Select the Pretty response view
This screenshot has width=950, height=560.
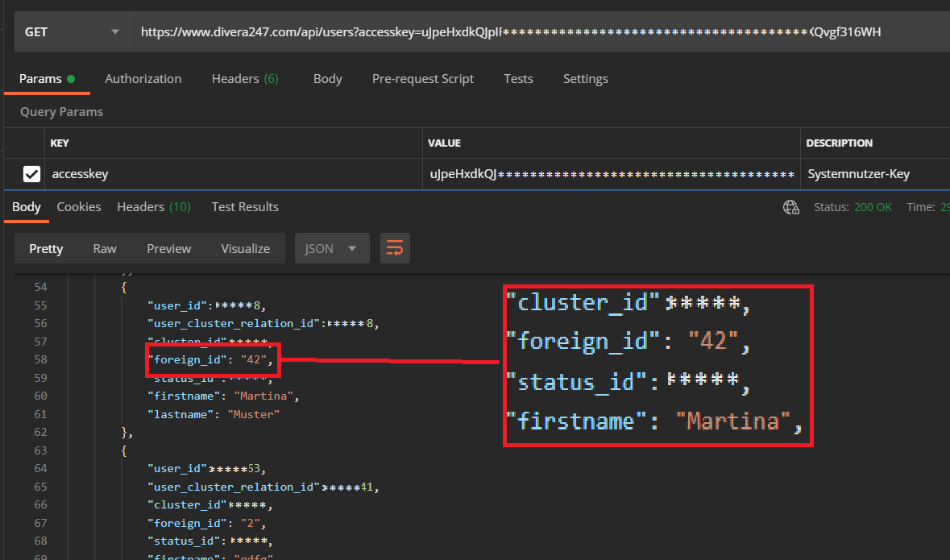(46, 248)
